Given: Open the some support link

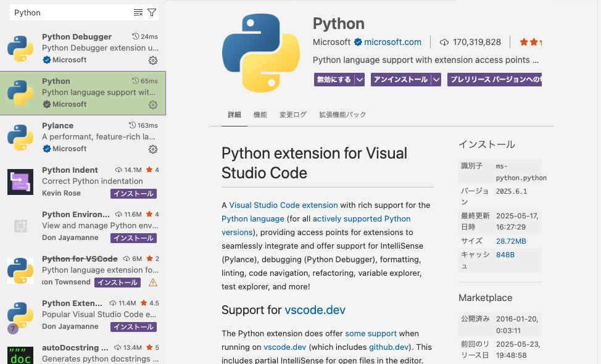Looking at the screenshot, I should click(x=371, y=333).
